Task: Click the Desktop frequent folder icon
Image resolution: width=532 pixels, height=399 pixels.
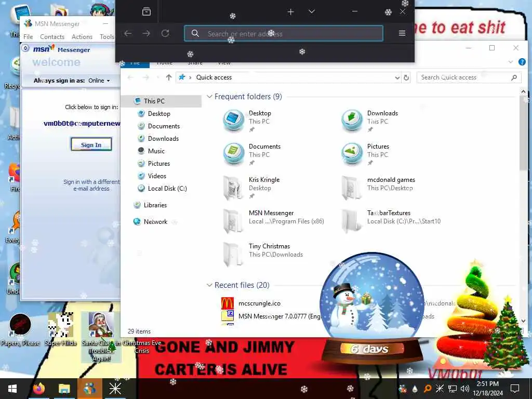Action: [233, 121]
